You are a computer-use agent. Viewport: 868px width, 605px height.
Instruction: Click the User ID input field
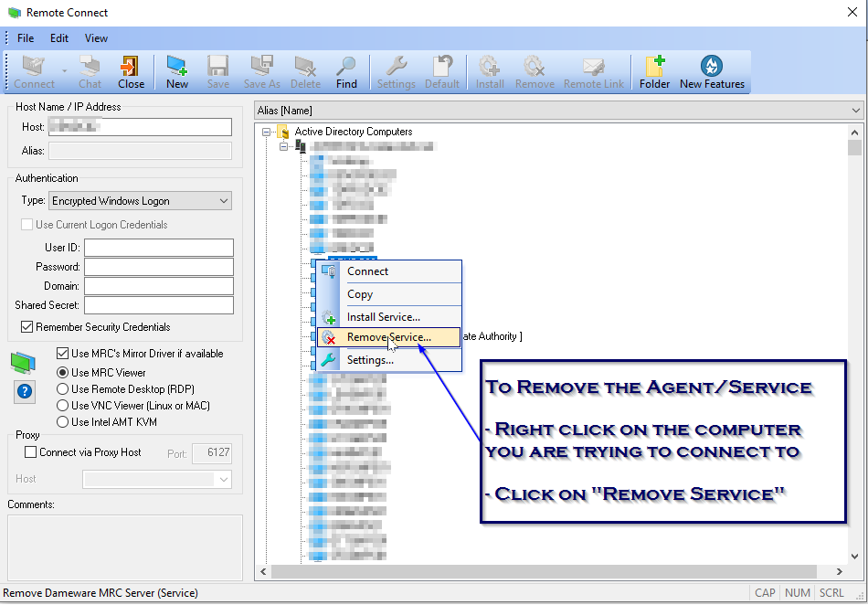click(158, 248)
